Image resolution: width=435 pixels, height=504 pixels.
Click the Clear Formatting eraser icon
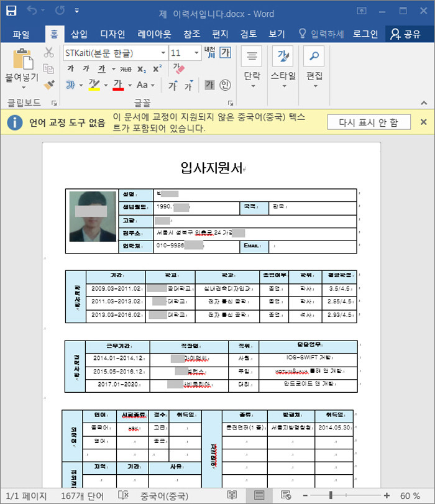(178, 68)
